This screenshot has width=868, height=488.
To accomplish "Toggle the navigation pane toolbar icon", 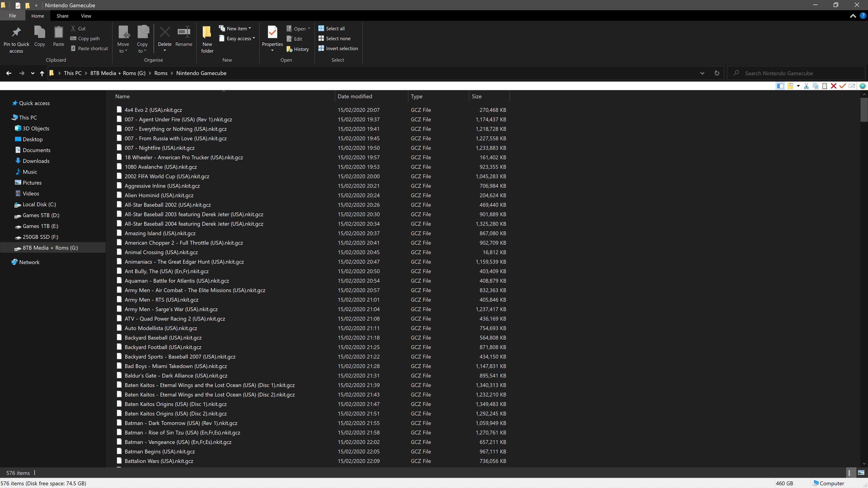I will click(780, 86).
